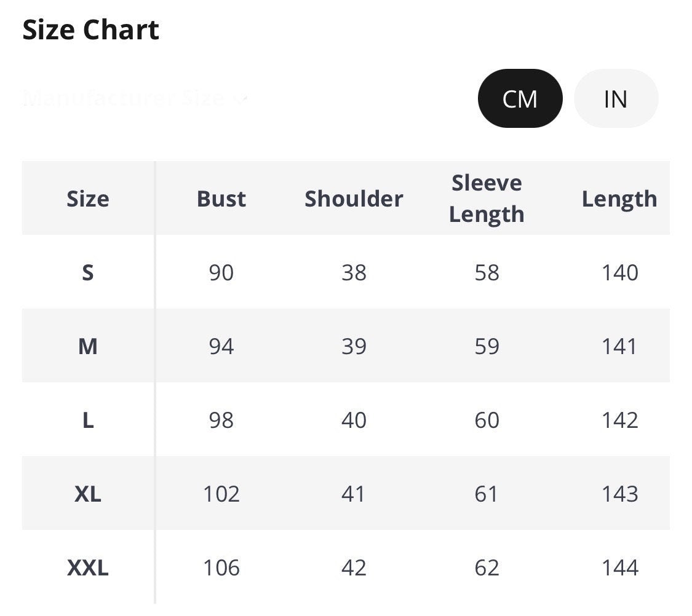Select the Size column header
Screen dimensions: 692x616
88,199
